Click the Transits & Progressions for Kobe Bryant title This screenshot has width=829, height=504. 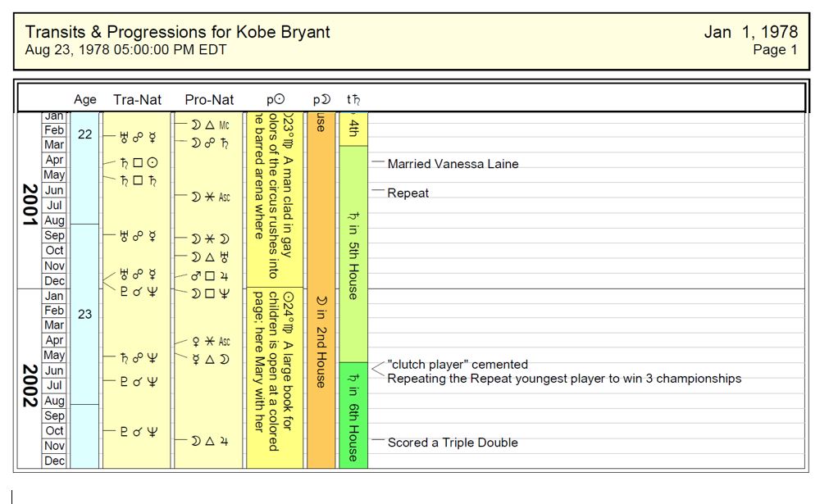point(178,32)
